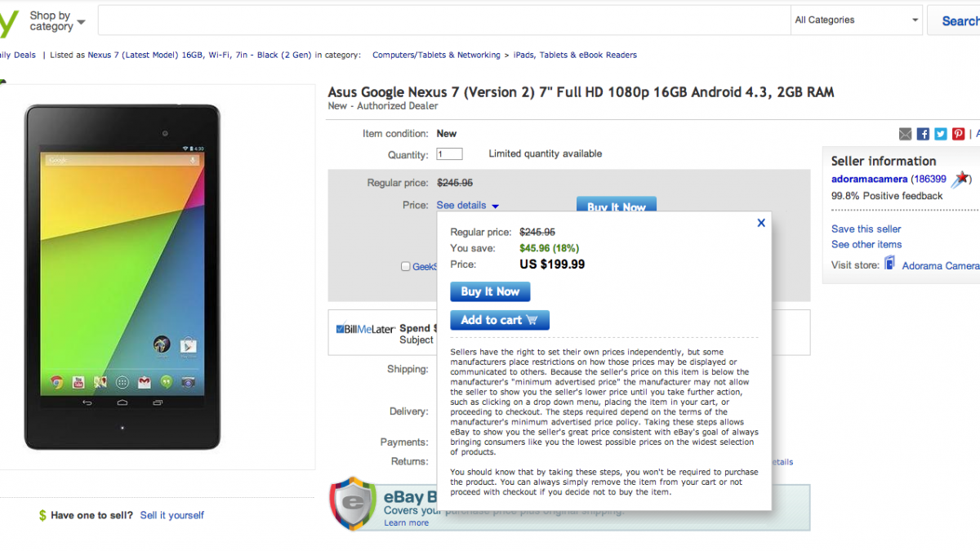Open the All Categories dropdown

(x=857, y=20)
